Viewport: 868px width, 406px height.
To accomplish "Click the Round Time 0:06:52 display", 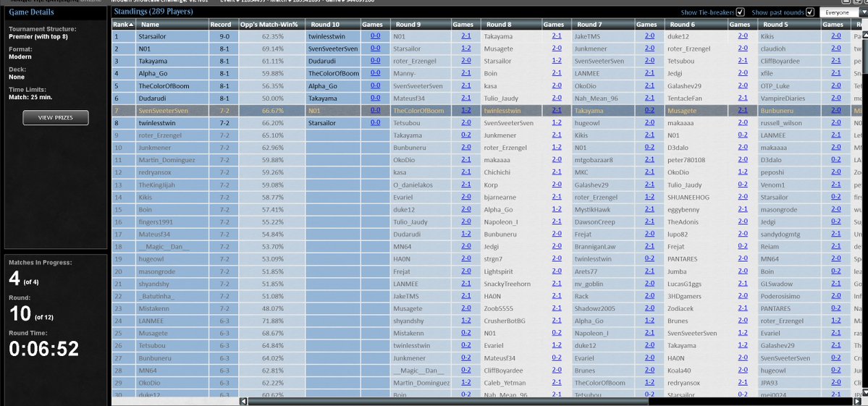I will coord(43,349).
